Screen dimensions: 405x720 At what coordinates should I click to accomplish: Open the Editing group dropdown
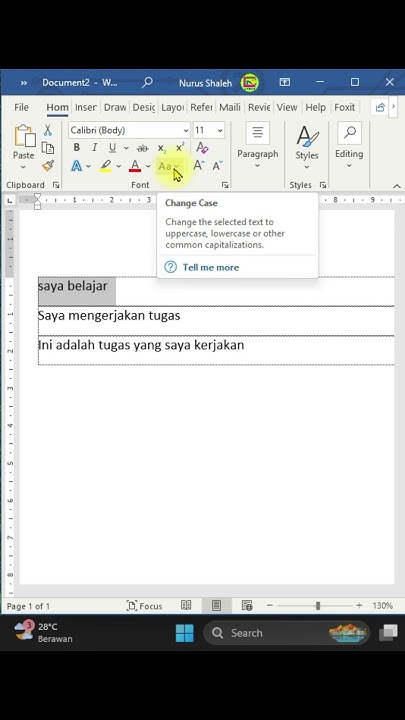[x=349, y=146]
